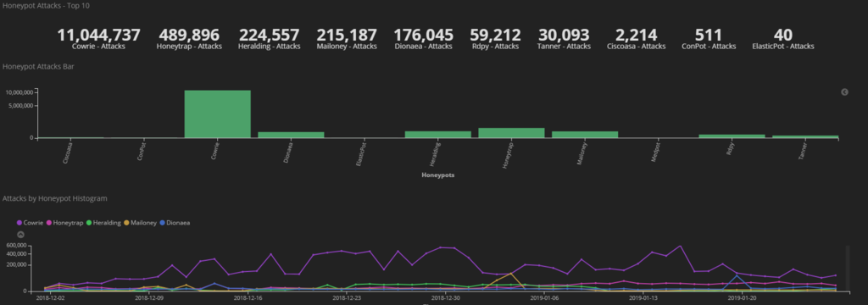
Task: Click the 489,896 Honeytrap attacks metric
Action: point(189,39)
